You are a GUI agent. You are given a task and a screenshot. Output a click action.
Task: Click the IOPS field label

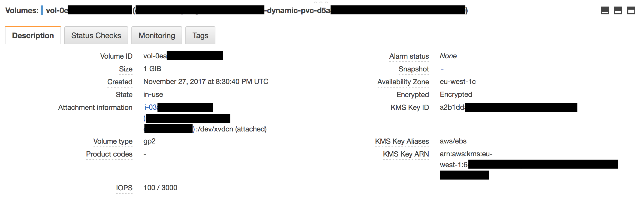[x=124, y=188]
